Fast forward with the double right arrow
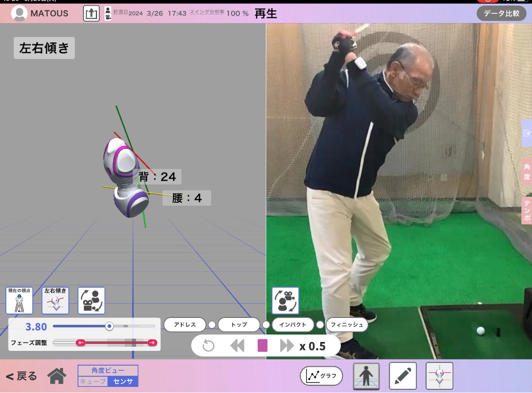This screenshot has height=393, width=532. (287, 346)
